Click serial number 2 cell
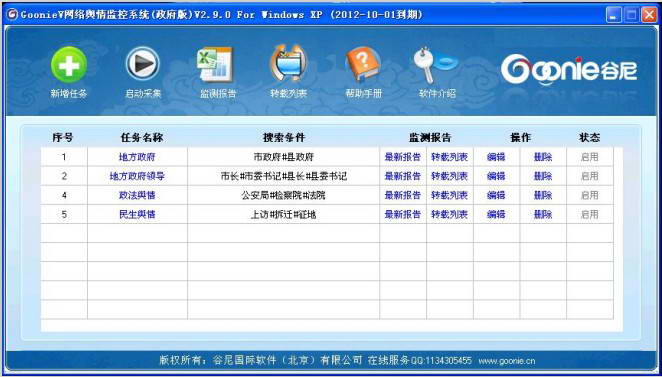 coord(64,176)
